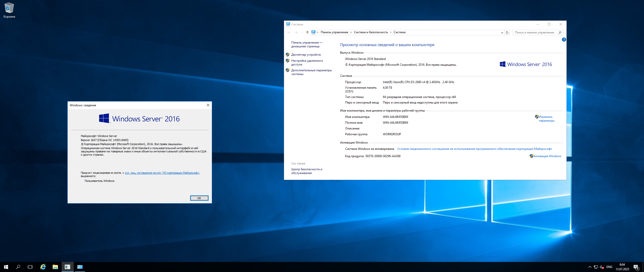This screenshot has height=272, width=644.
Task: Click computer name WIN-A4LI6M5SBKK value
Action: pos(395,117)
